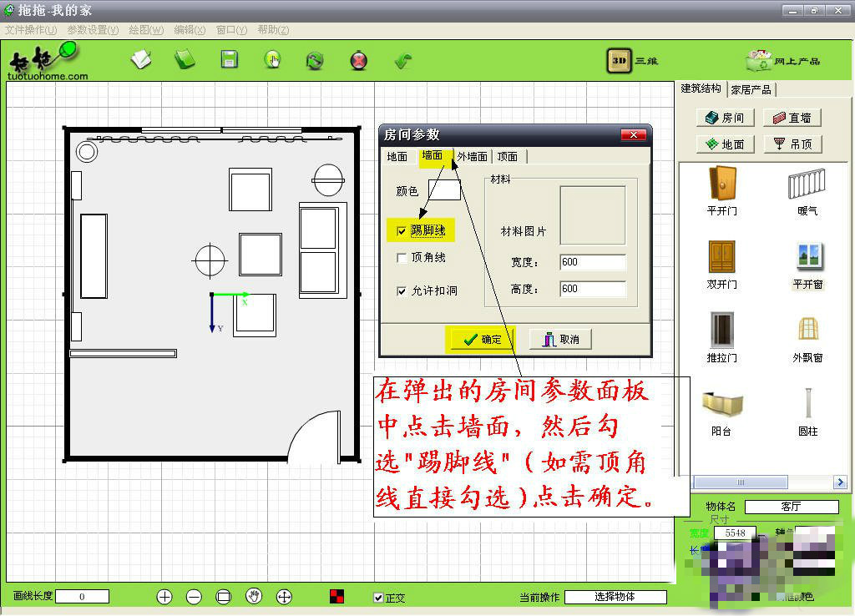Click the save floppy disk icon
Viewport: 855px width, 616px height.
(x=229, y=59)
